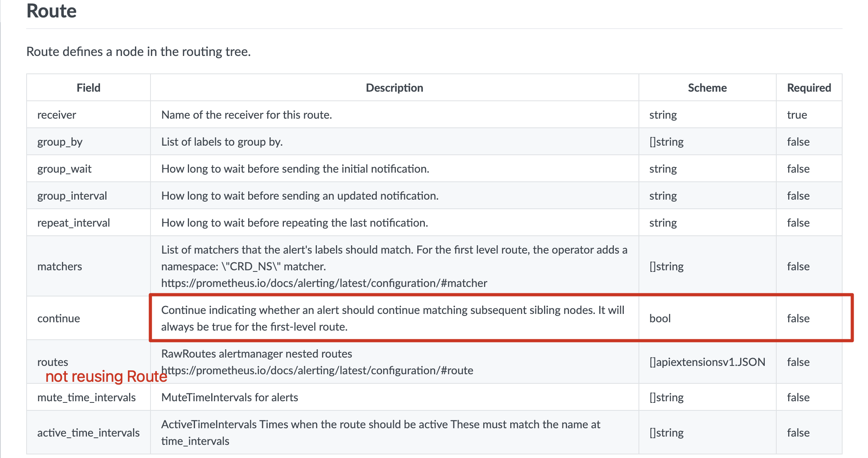
Task: Click the group_by field name
Action: (60, 141)
